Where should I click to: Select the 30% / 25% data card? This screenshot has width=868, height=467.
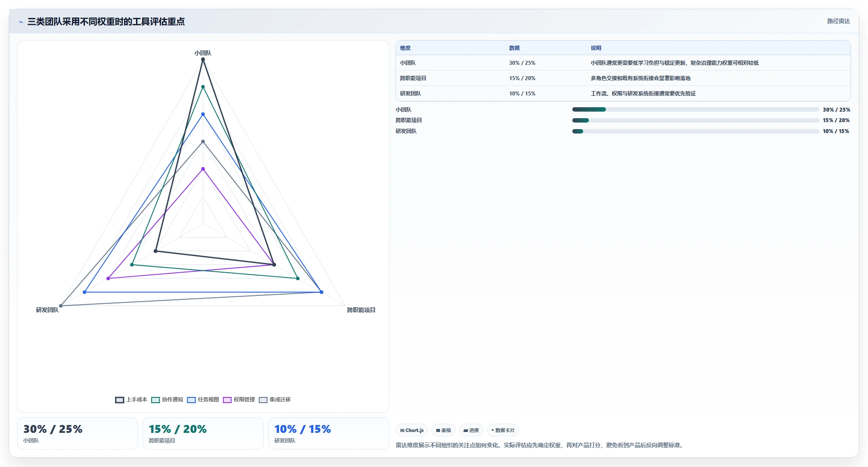pos(77,433)
